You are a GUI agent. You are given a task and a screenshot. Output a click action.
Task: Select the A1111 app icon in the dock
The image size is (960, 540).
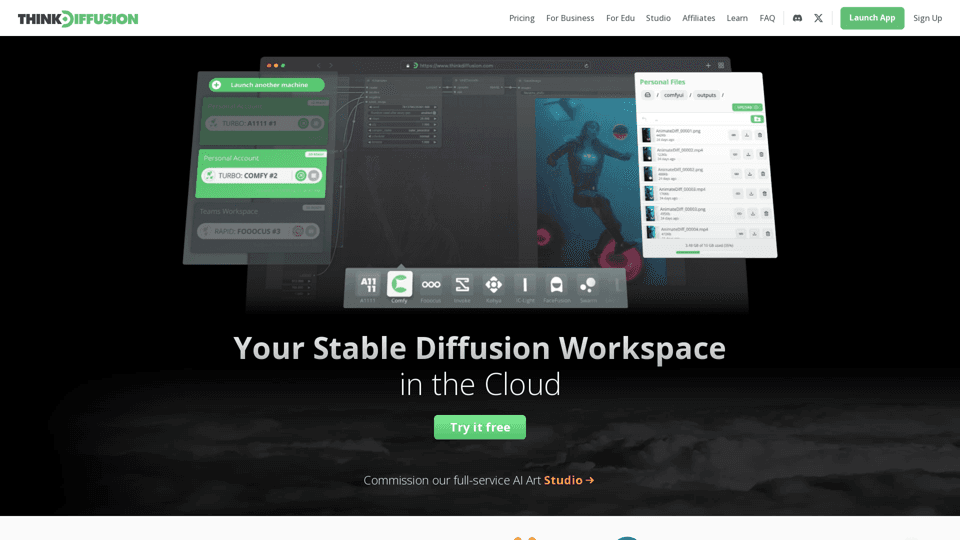point(368,285)
